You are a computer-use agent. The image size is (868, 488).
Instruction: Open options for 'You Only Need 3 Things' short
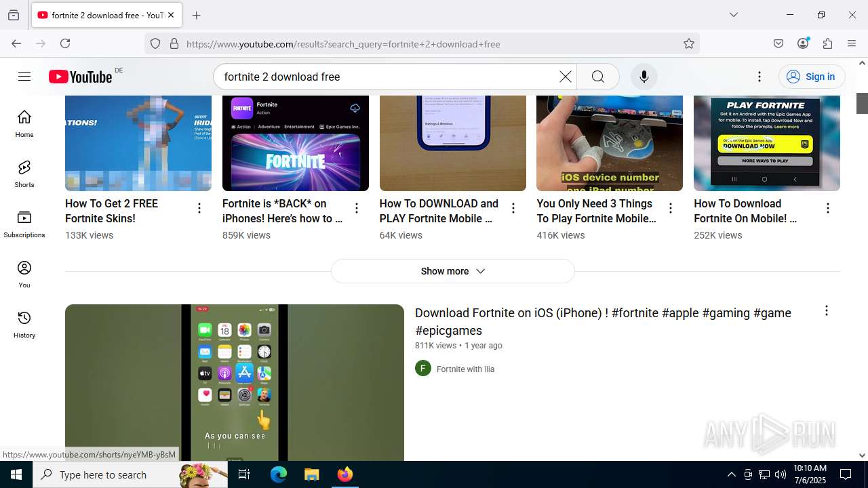[671, 208]
